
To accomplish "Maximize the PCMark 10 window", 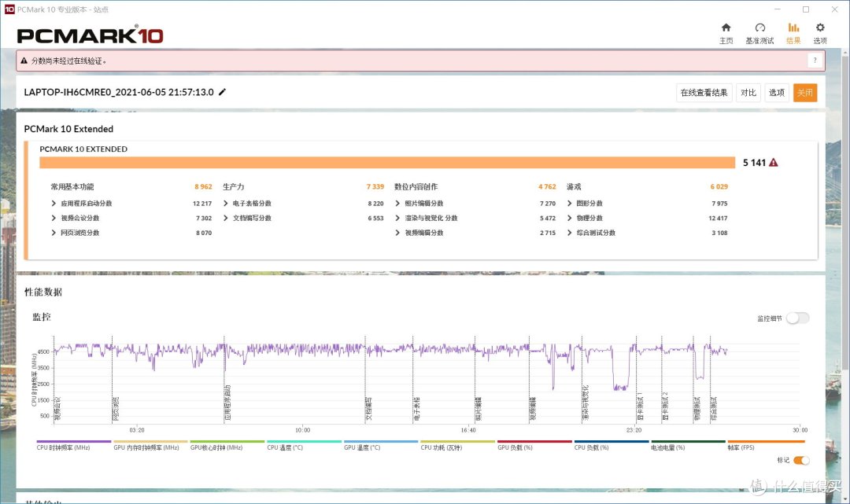I will 806,9.
